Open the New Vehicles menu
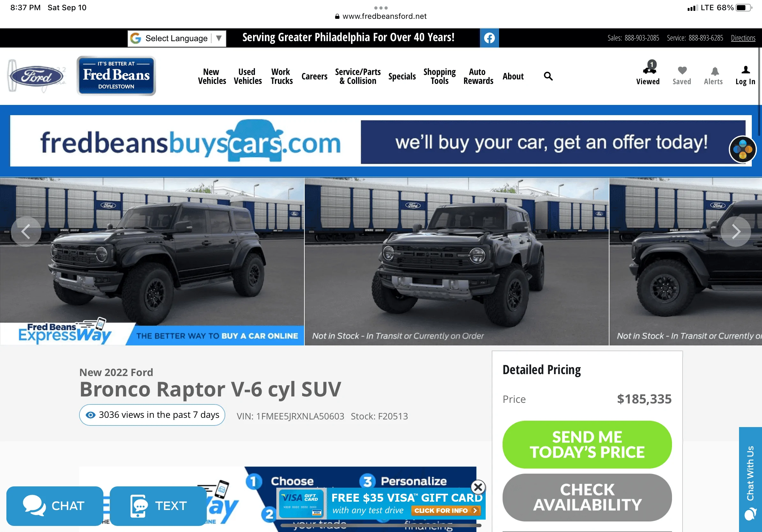The height and width of the screenshot is (532, 762). click(212, 76)
